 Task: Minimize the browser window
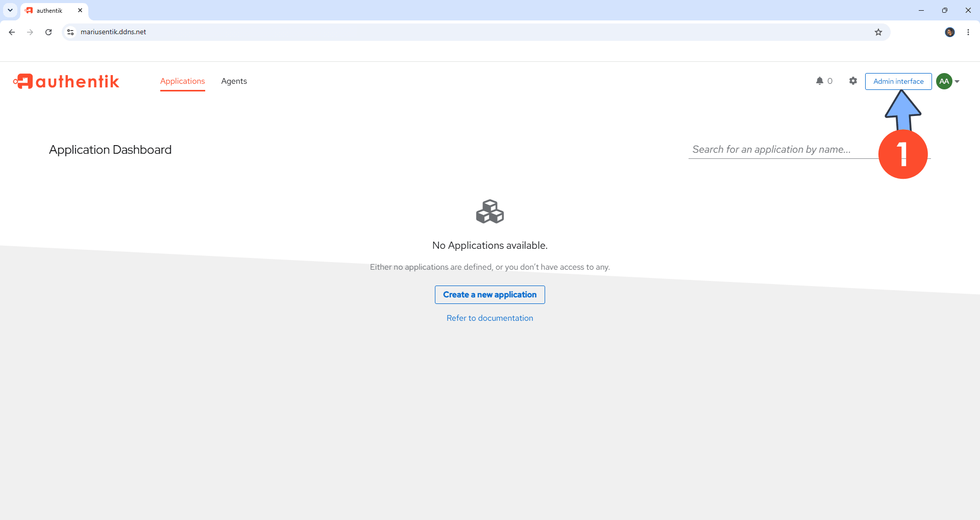921,10
